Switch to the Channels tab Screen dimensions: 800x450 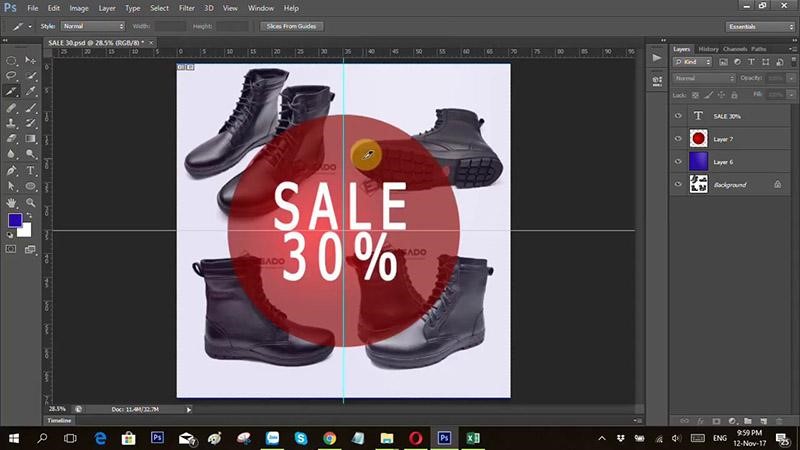[x=735, y=48]
